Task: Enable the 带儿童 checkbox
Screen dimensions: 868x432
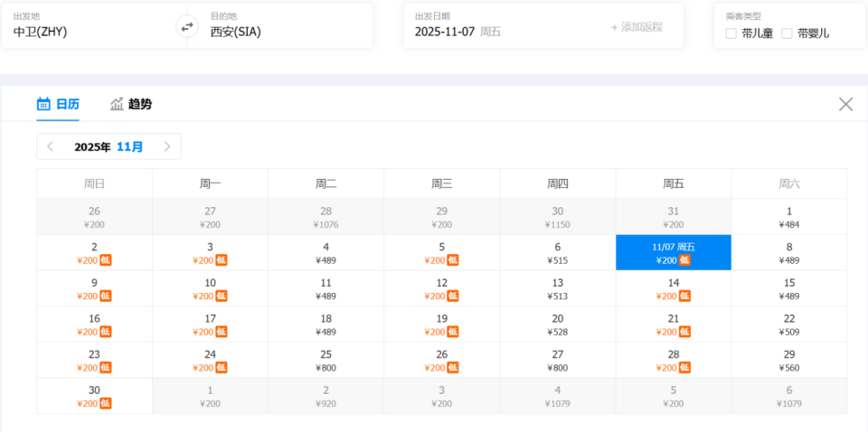Action: (x=731, y=33)
